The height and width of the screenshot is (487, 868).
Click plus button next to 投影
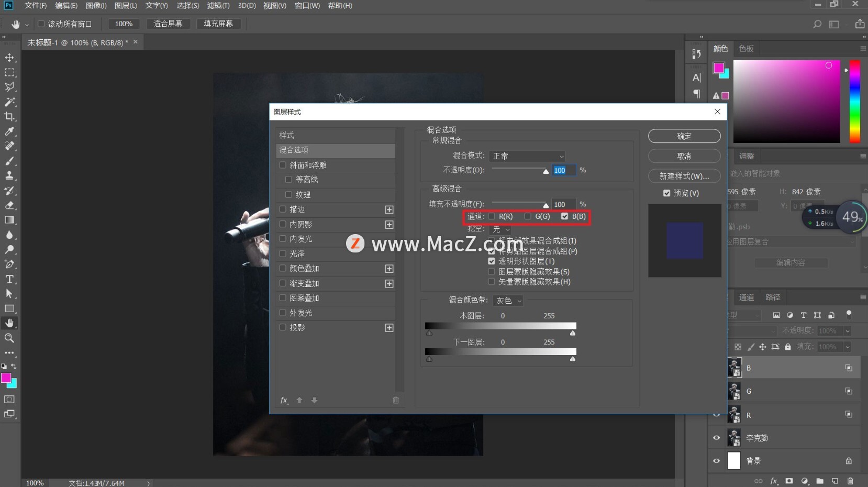click(389, 328)
